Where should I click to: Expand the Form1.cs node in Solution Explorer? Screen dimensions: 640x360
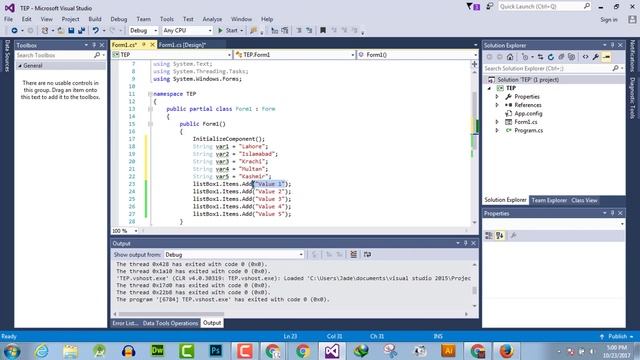[x=497, y=122]
